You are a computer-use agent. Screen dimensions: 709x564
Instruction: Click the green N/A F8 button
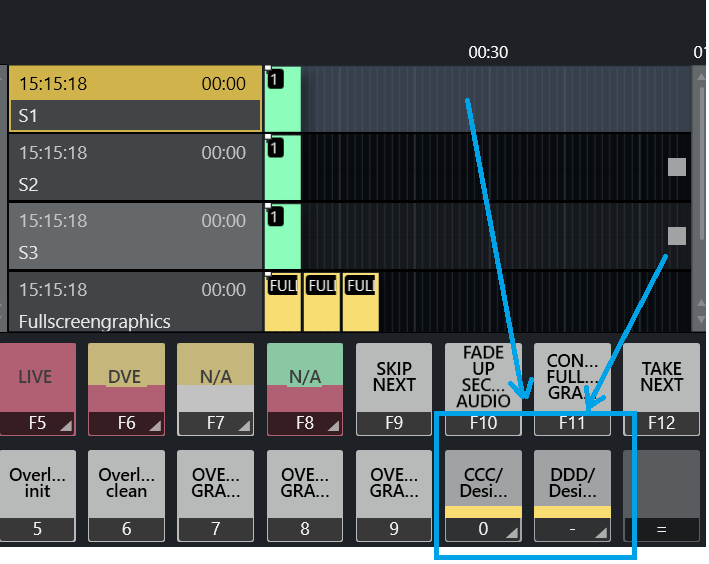(x=304, y=388)
